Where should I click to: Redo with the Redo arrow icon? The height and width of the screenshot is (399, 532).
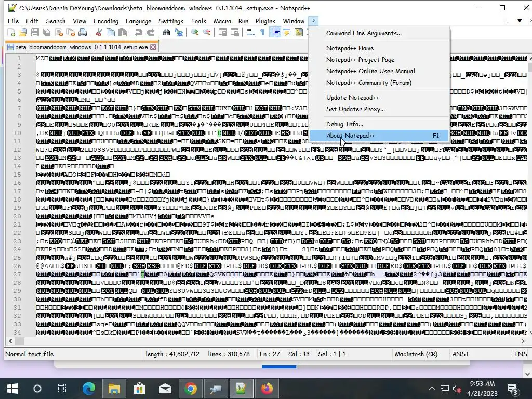pos(150,33)
